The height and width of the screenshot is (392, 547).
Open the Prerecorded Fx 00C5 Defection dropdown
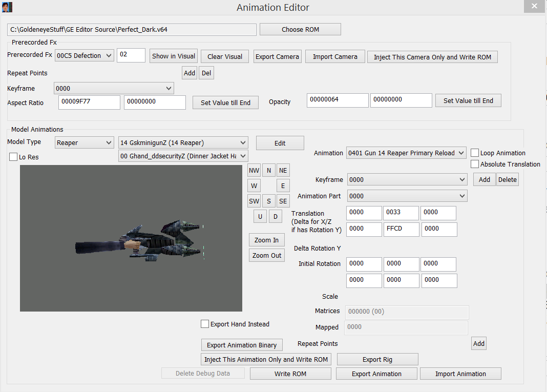pos(85,55)
